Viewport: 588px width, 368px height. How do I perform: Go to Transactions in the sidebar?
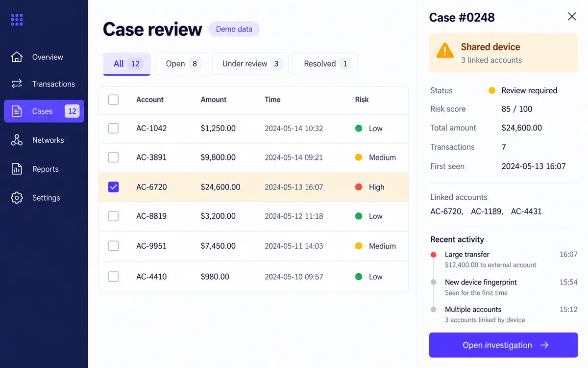(44, 84)
